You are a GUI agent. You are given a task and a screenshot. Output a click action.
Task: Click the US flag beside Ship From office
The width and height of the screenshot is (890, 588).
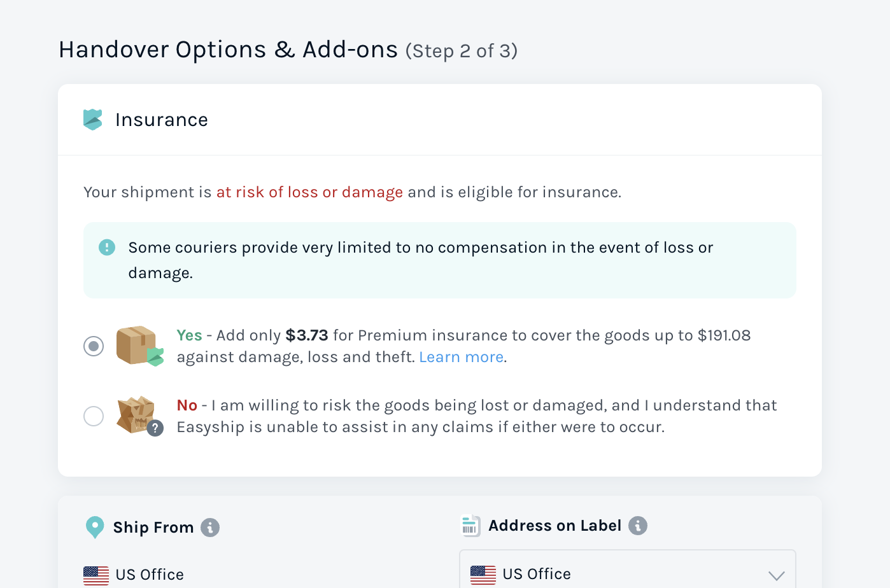(x=95, y=575)
